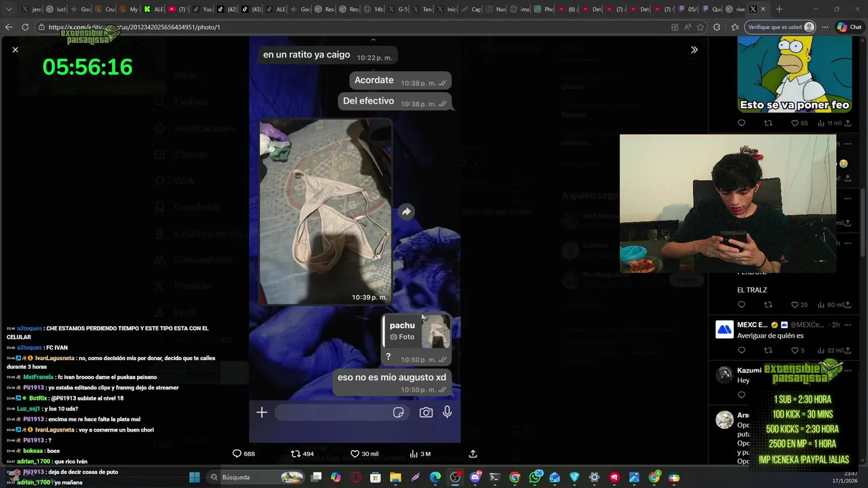
Task: Click the 'Verifique que es usted' profile button
Action: pos(781,27)
